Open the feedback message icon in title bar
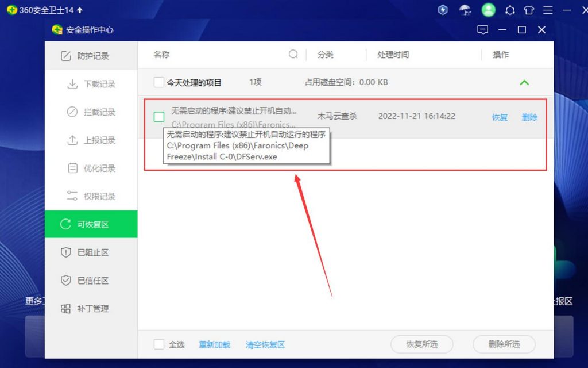 tap(483, 30)
